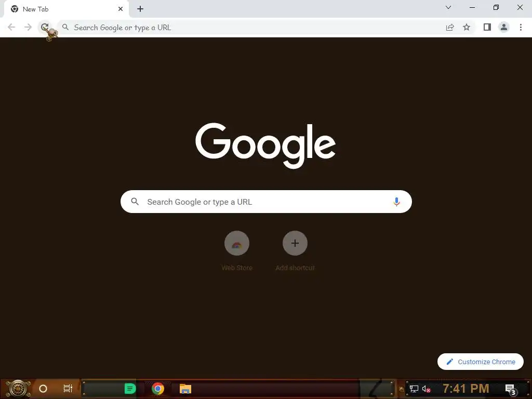Viewport: 532px width, 399px height.
Task: Open File Explorer from the taskbar
Action: (x=185, y=389)
